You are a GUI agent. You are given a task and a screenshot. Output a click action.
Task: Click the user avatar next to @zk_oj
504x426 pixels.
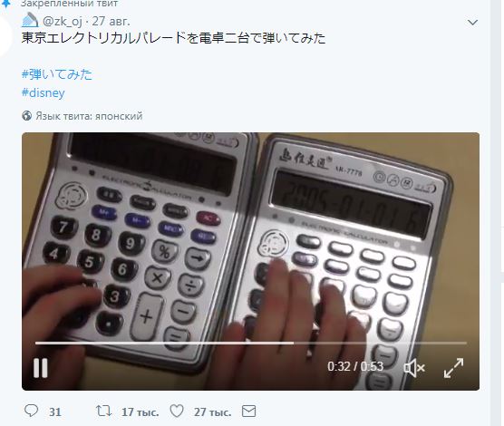pos(30,20)
